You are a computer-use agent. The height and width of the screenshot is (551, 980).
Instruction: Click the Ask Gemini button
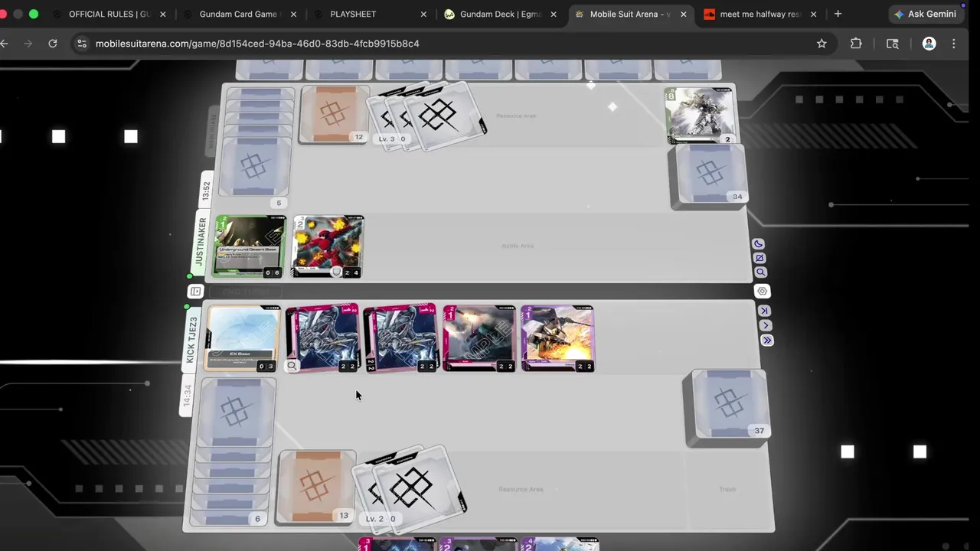(x=924, y=14)
